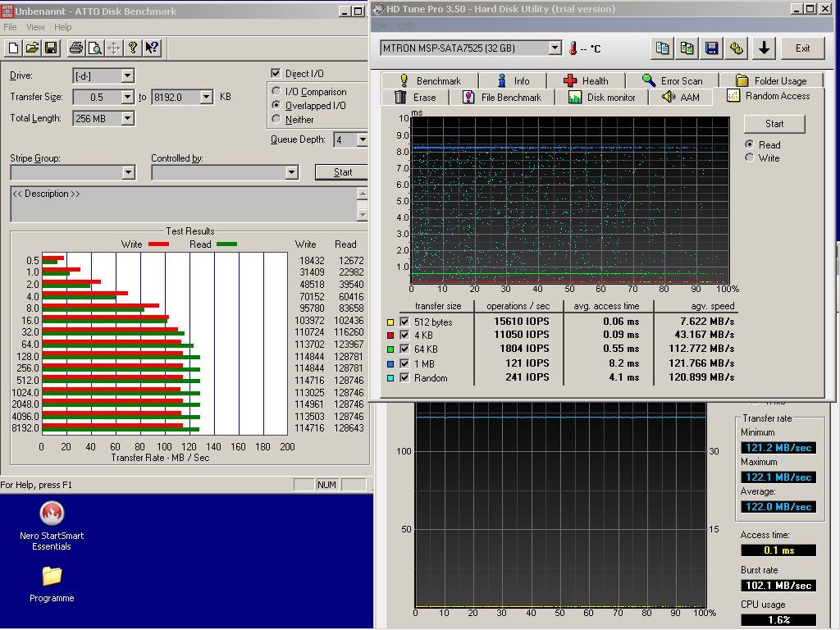
Task: Click the red 4 KB color swatch
Action: pos(390,336)
